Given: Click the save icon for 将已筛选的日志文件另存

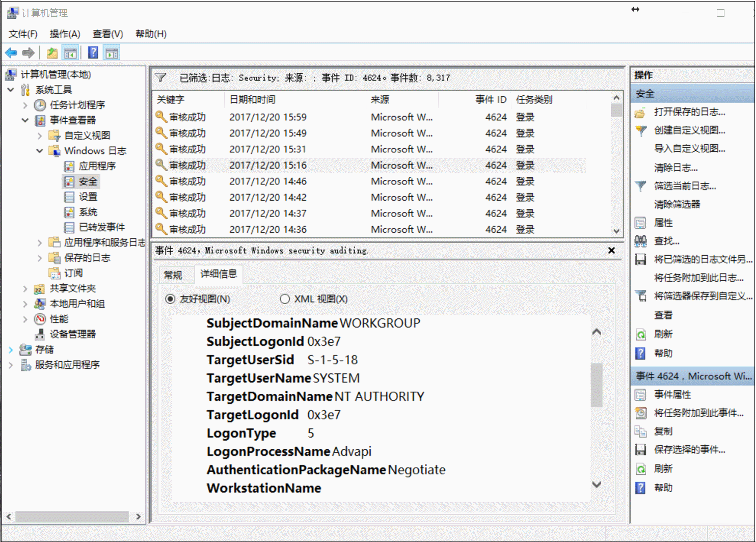Looking at the screenshot, I should 640,259.
